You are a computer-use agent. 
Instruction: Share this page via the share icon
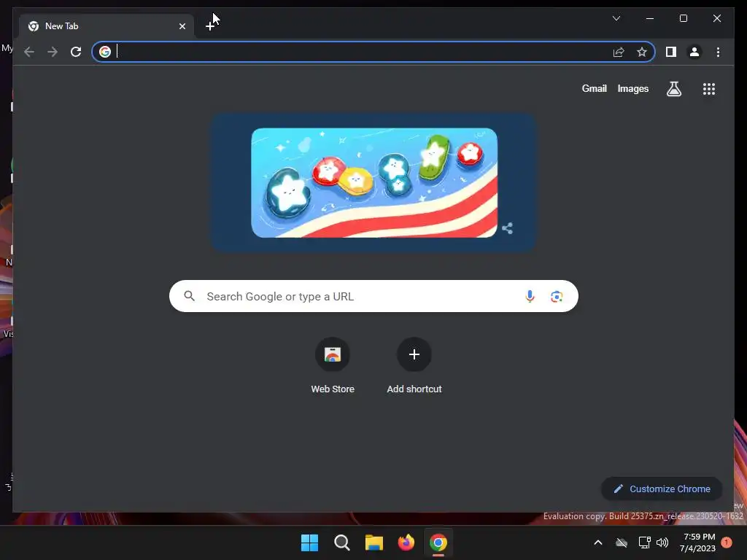pyautogui.click(x=619, y=52)
